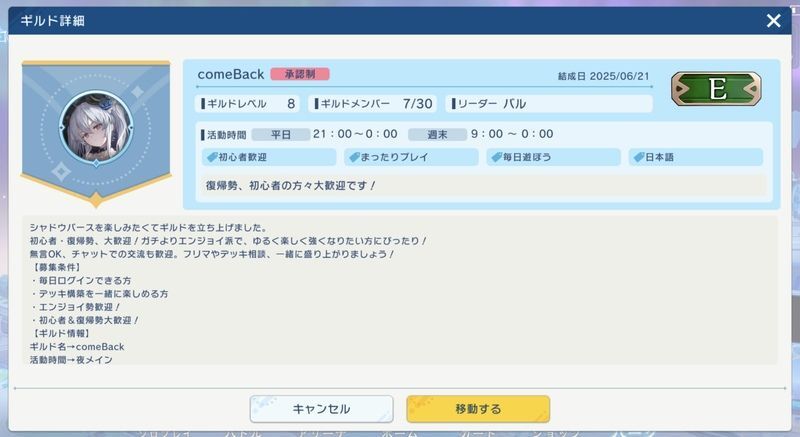The height and width of the screenshot is (437, 800).
Task: Select the 平日 weekday time label
Action: pos(280,134)
